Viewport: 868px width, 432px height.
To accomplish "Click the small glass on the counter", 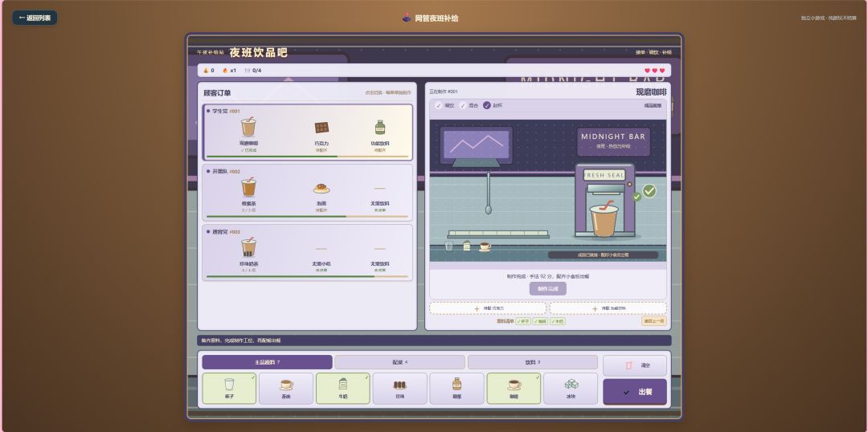I will point(449,246).
